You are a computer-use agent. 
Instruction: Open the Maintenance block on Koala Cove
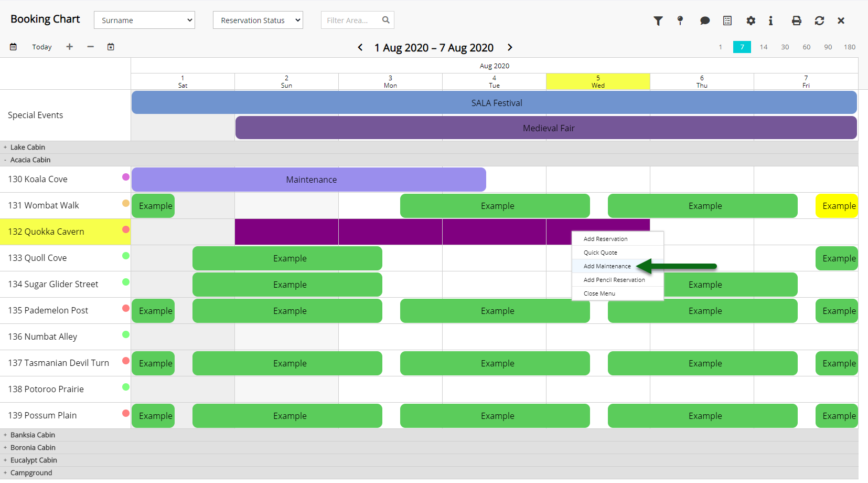309,180
